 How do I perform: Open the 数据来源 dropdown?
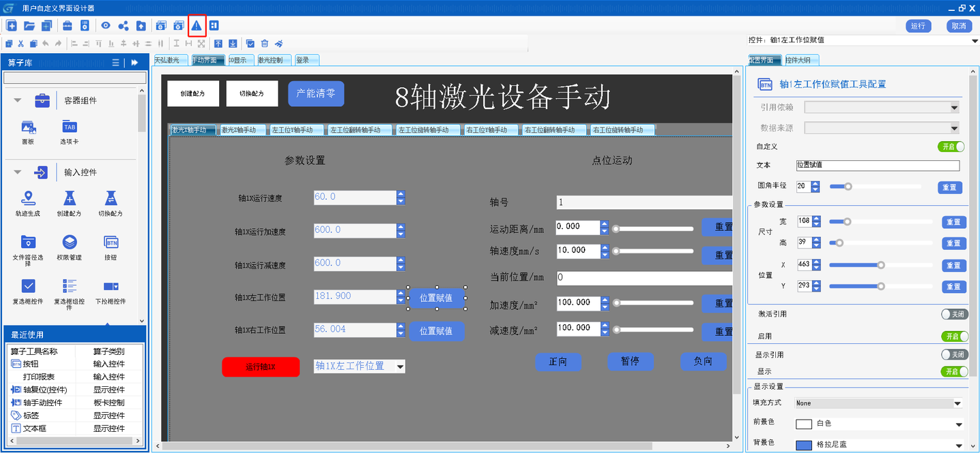tap(882, 127)
